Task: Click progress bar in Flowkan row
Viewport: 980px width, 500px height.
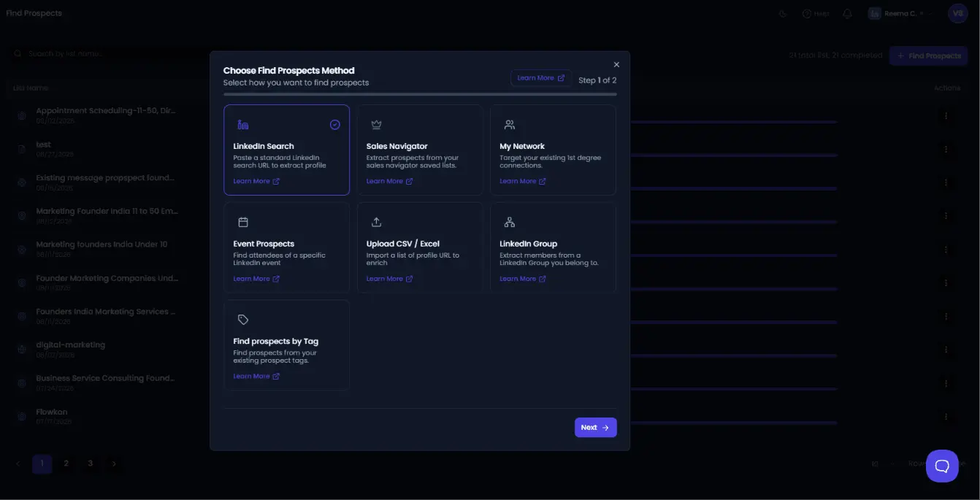Action: coord(734,423)
